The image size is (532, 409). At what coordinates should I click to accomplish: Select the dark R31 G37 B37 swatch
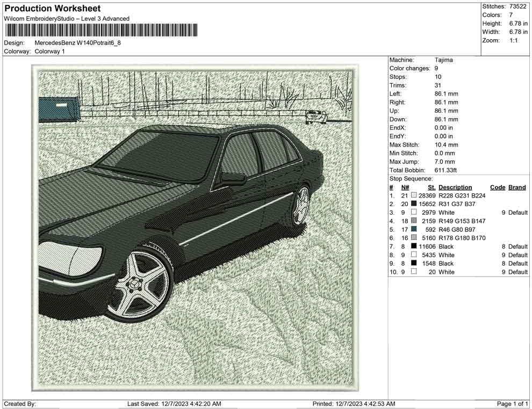point(414,204)
